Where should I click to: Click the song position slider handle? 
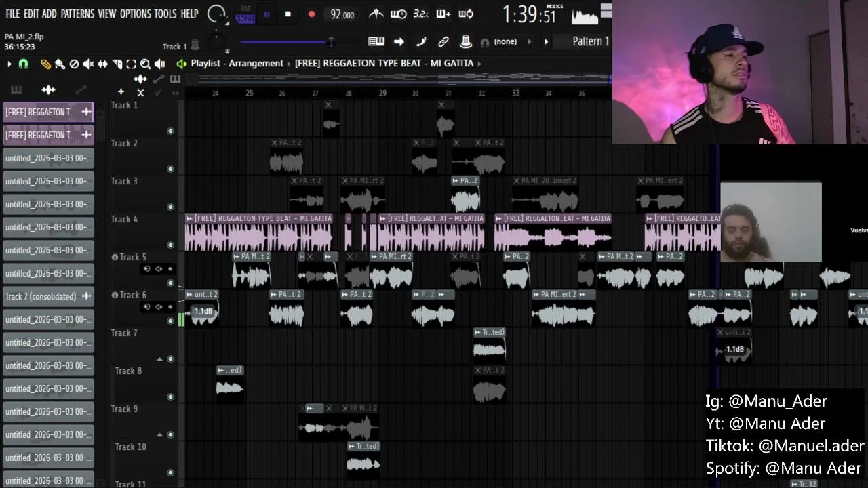331,42
